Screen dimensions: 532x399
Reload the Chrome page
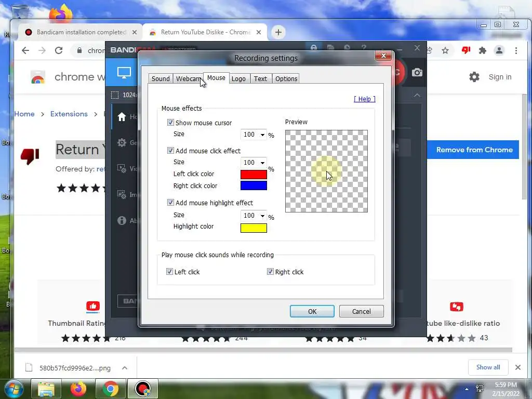click(x=59, y=50)
